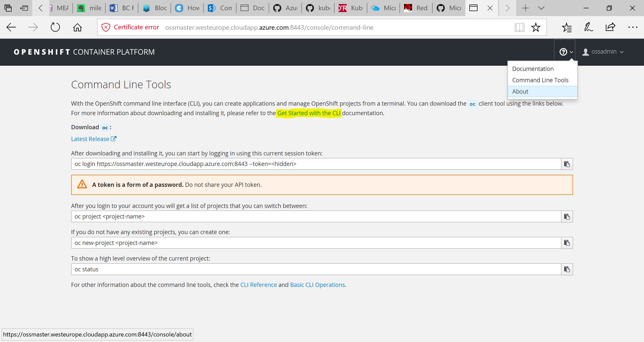Show the tab previews chevron
This screenshot has height=342, width=644.
click(x=541, y=8)
